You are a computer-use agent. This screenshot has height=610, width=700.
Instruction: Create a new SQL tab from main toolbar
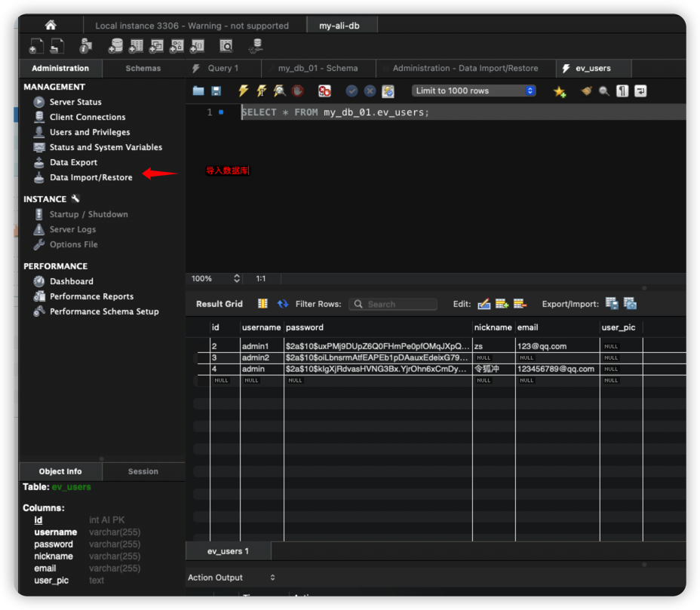click(36, 45)
